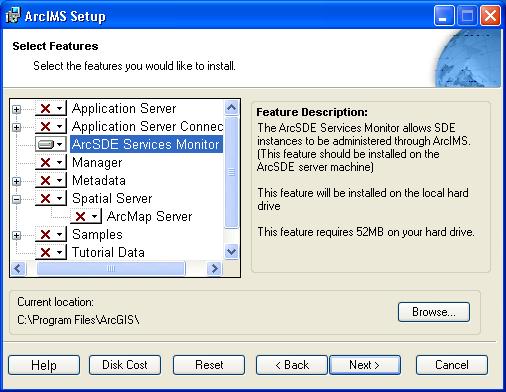Image resolution: width=506 pixels, height=392 pixels.
Task: Expand the Samples tree node
Action: pyautogui.click(x=16, y=235)
